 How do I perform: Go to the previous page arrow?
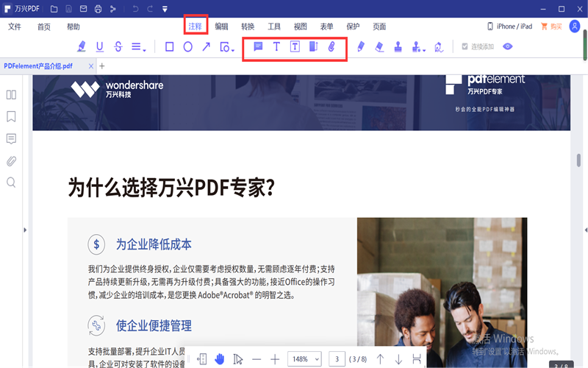coord(380,359)
